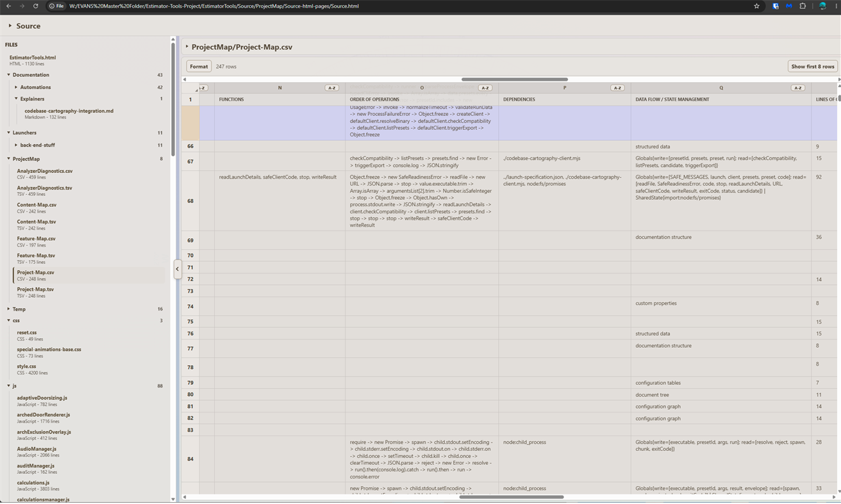Collapse the css folder
Image resolution: width=841 pixels, height=504 pixels.
click(9, 320)
